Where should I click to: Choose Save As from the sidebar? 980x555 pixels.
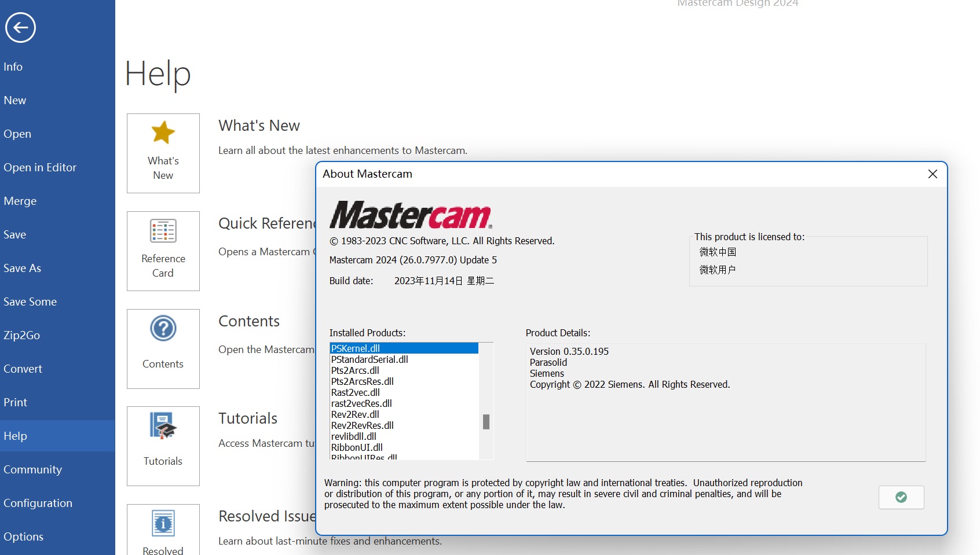point(58,268)
